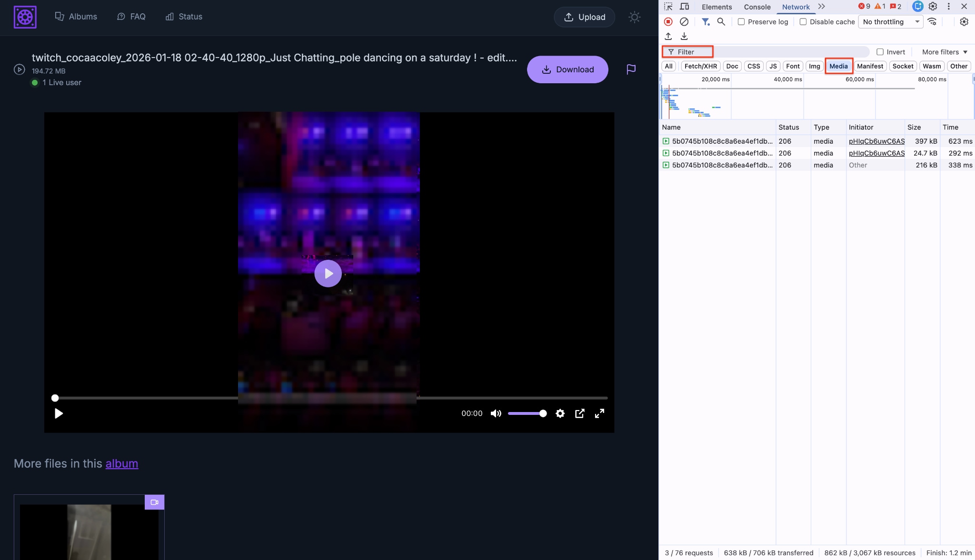
Task: Expand the More filters dropdown
Action: coord(945,52)
